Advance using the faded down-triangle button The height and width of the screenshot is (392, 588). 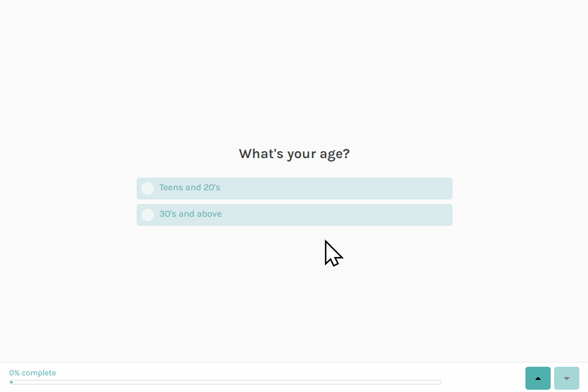point(567,378)
